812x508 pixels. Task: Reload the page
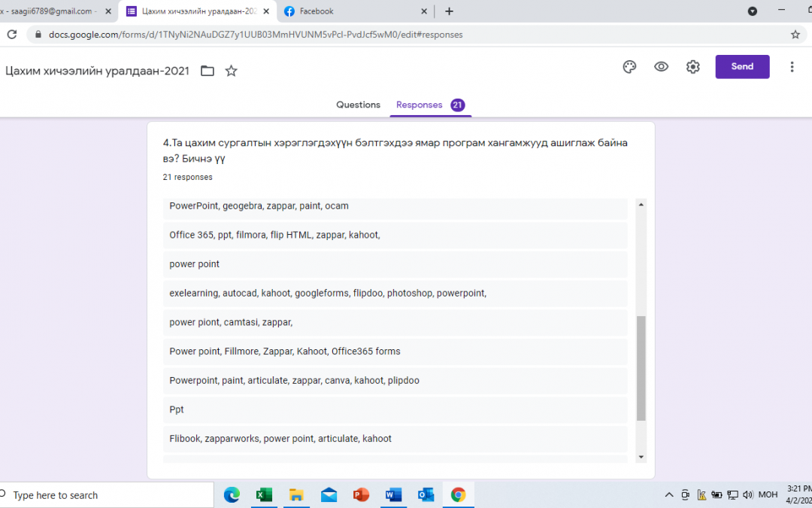click(12, 35)
